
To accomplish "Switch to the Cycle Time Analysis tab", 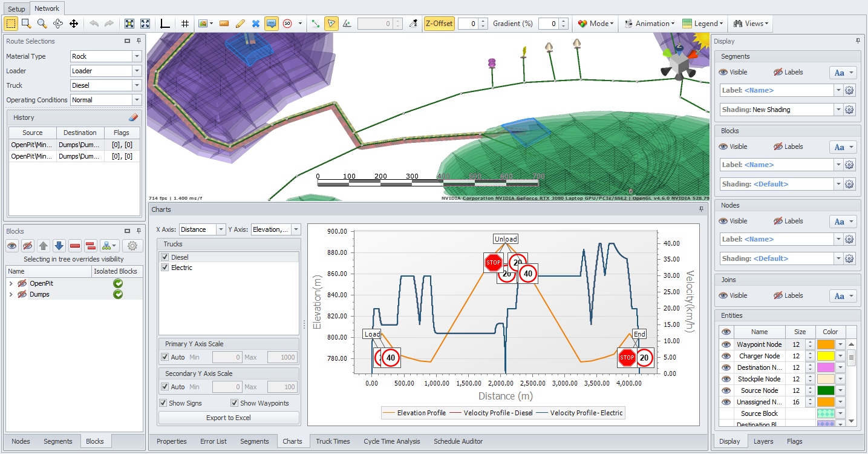I will click(391, 441).
